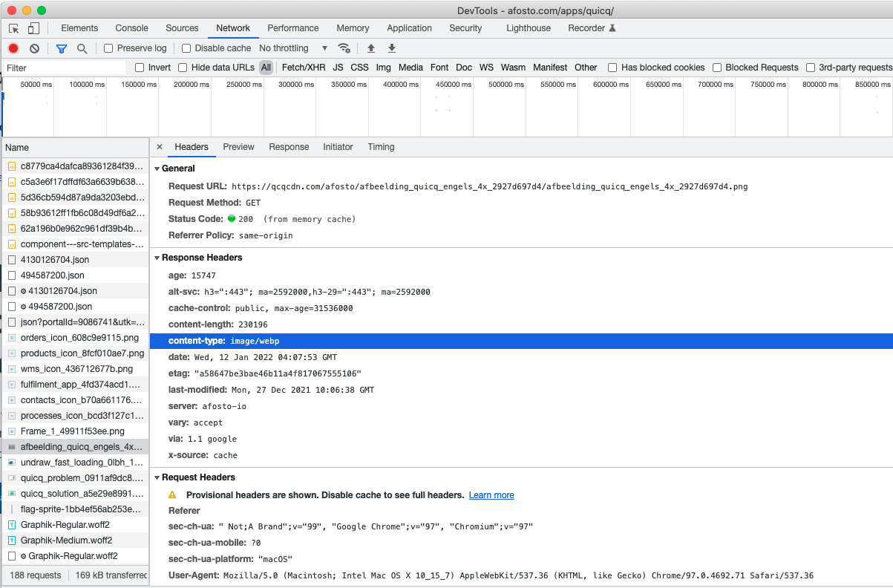
Task: Collapse the Response Headers section
Action: tap(157, 257)
